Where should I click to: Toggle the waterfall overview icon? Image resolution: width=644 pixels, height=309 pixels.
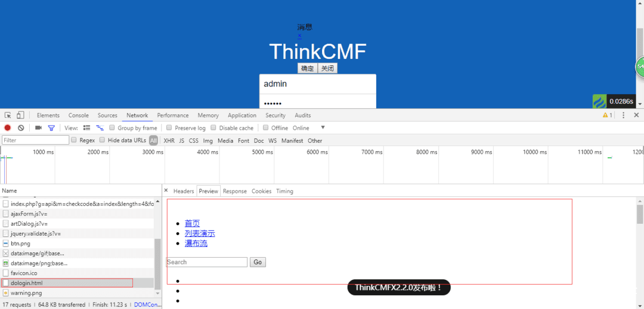tap(100, 128)
